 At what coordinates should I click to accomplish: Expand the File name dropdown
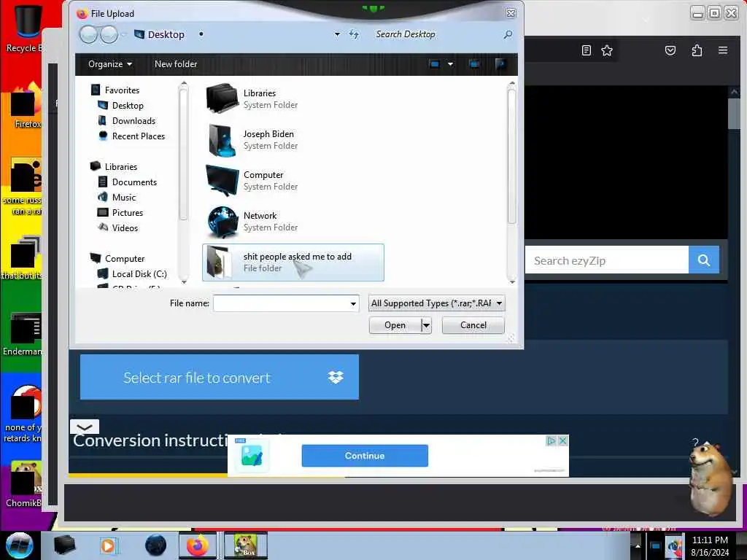pos(354,303)
